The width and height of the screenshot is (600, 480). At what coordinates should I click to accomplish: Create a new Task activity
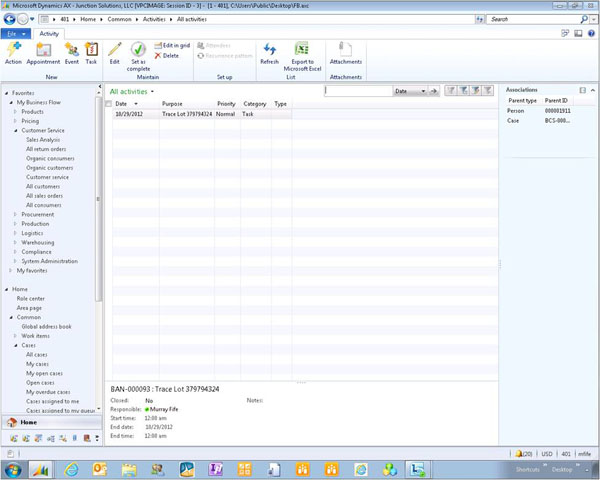pyautogui.click(x=91, y=52)
